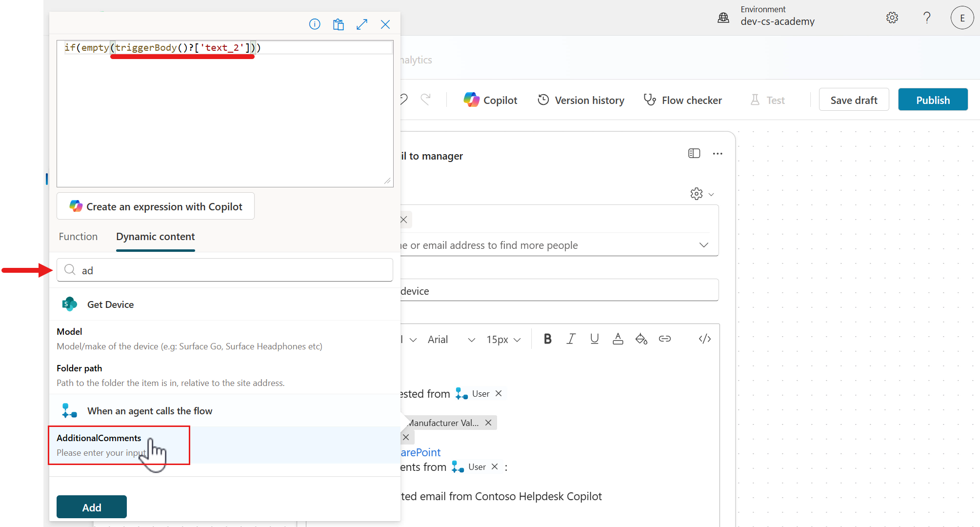
Task: Toggle underline formatting
Action: coord(594,338)
